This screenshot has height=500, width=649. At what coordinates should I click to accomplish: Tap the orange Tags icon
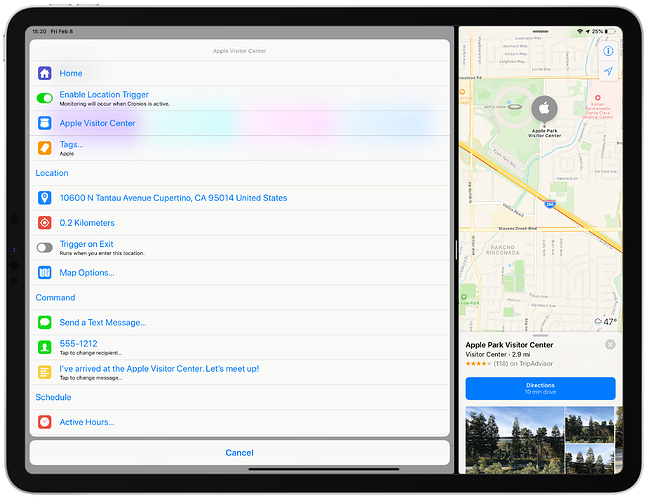coord(45,148)
